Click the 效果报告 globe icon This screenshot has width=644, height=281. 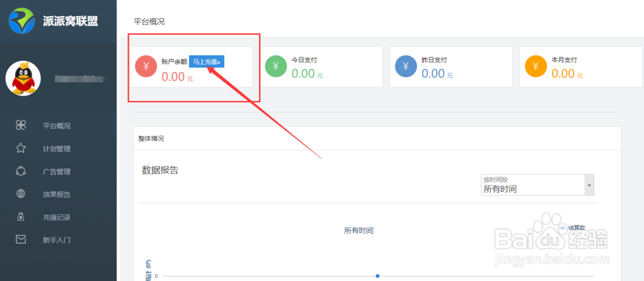click(21, 194)
